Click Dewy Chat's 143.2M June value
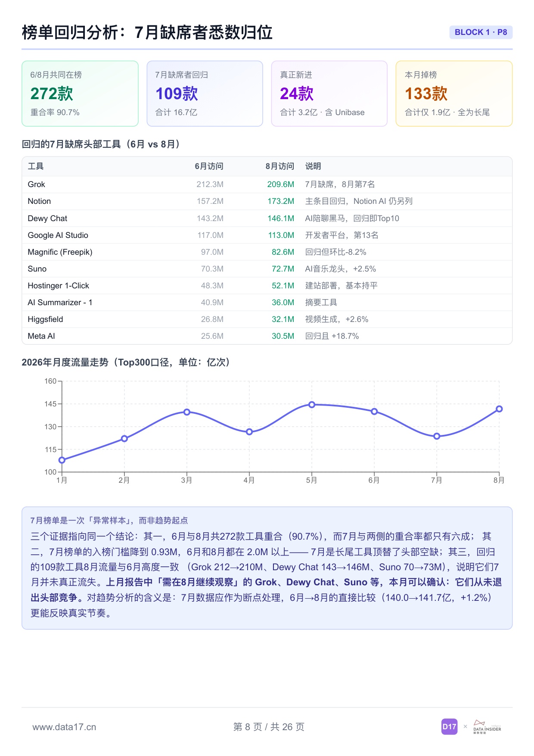 click(x=210, y=219)
